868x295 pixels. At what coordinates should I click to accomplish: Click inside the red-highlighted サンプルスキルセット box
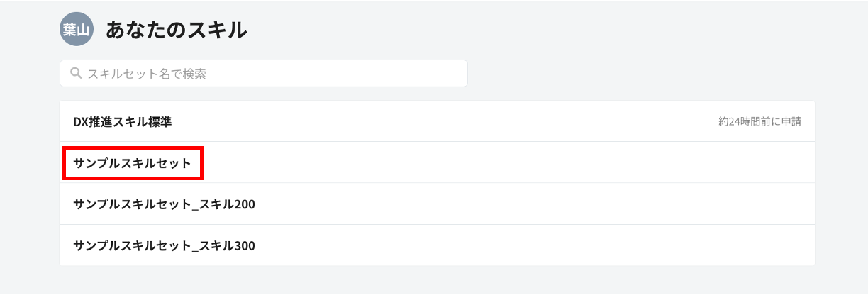(133, 163)
